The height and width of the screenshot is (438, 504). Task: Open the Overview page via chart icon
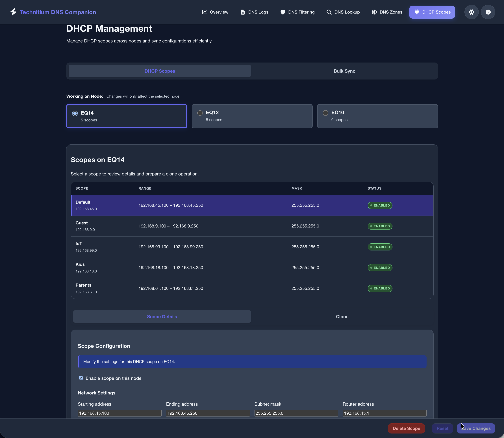coord(205,12)
